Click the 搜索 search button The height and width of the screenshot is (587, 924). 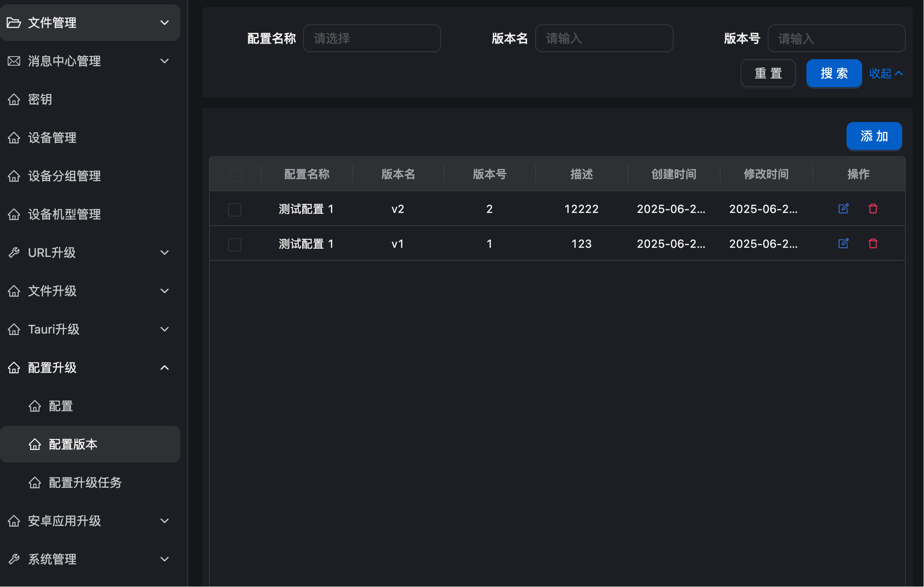[x=834, y=73]
